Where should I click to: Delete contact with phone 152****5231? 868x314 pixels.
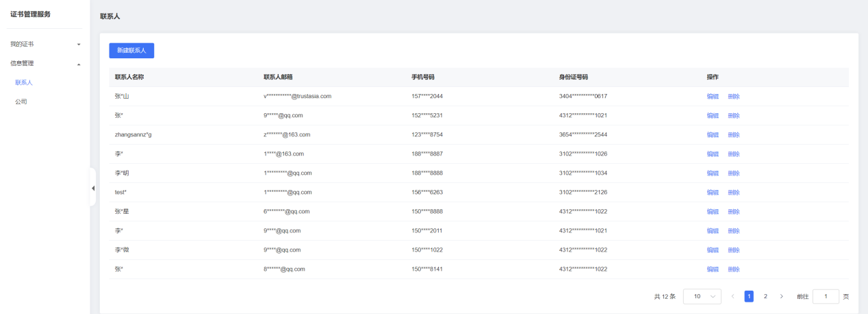point(734,115)
